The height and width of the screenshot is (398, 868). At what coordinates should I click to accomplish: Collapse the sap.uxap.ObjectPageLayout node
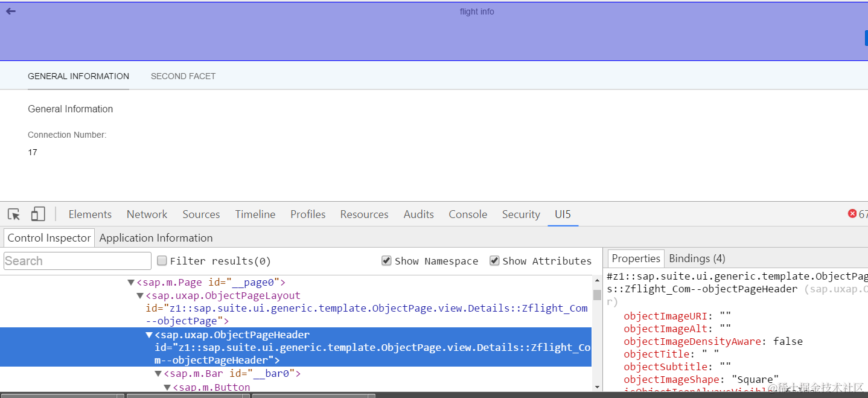[x=140, y=295]
